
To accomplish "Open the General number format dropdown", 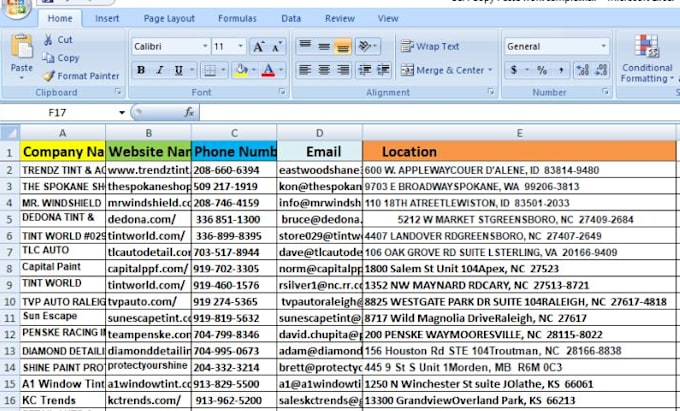I will tap(603, 46).
